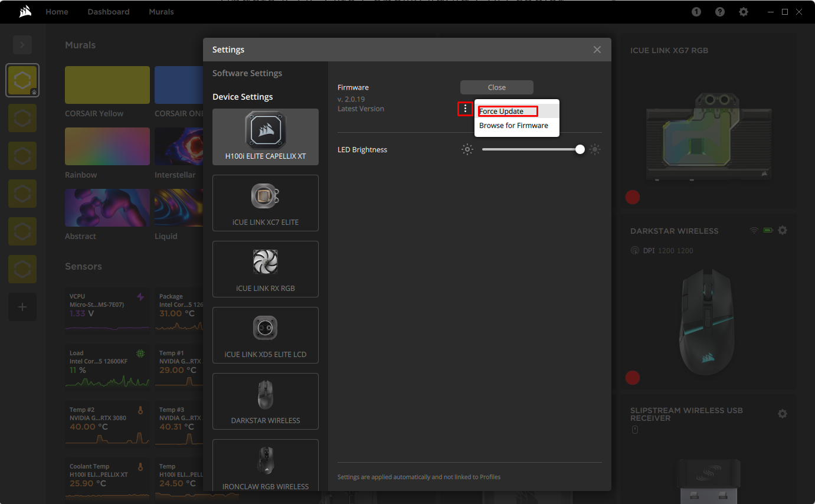Click red indicator on iCUE LINK XG7 card
This screenshot has height=504, width=815.
[633, 197]
